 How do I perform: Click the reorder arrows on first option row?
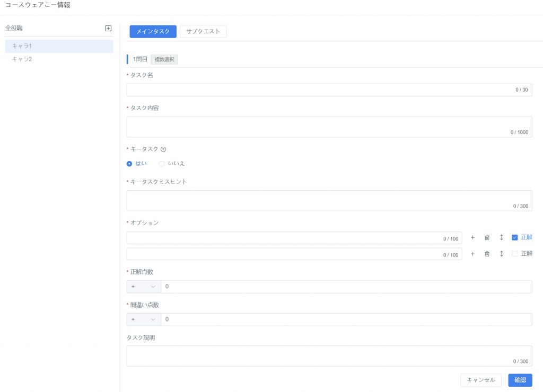501,238
